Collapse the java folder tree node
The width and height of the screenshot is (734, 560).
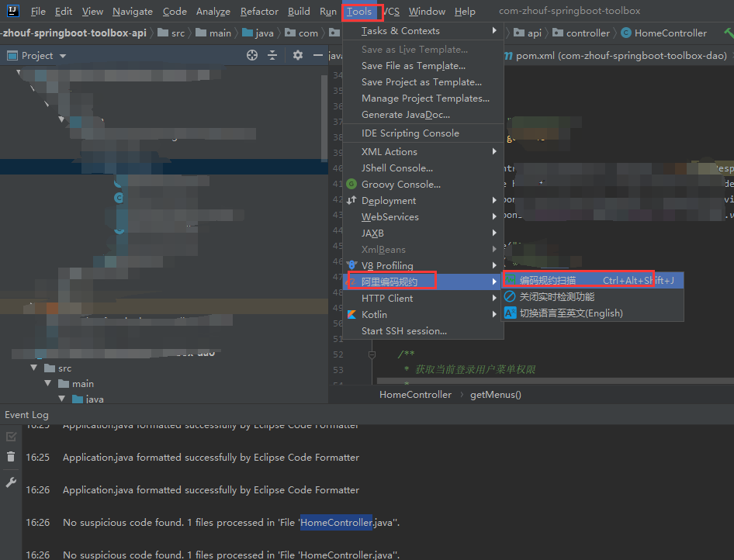click(x=62, y=399)
